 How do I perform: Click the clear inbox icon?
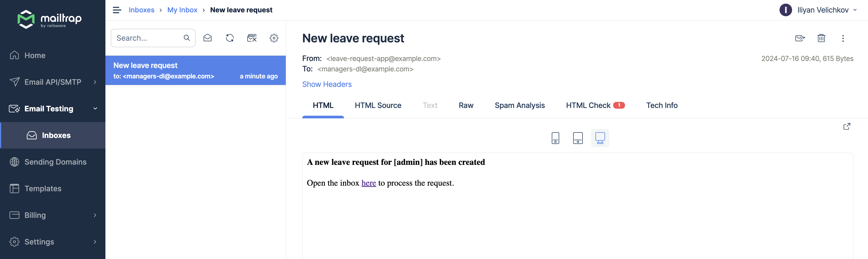tap(252, 38)
